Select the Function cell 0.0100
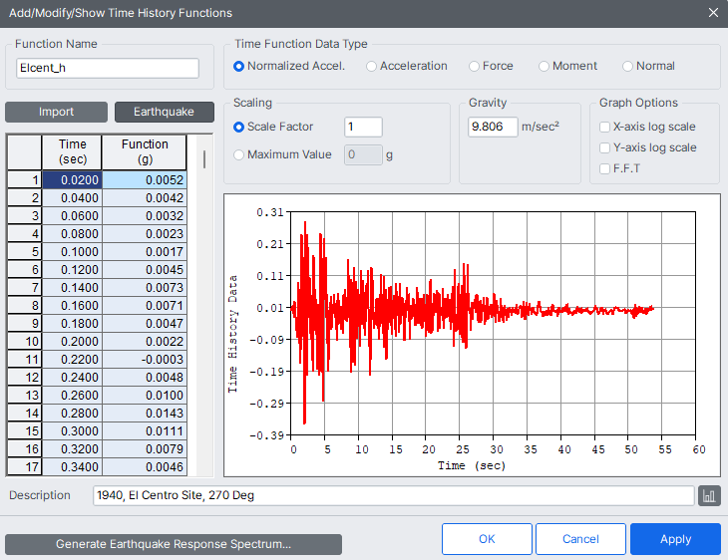The width and height of the screenshot is (728, 560). (145, 396)
